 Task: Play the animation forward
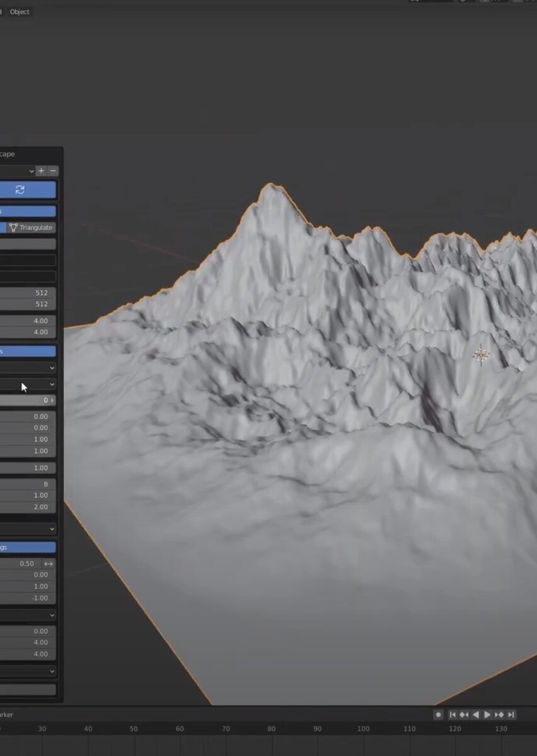487,714
